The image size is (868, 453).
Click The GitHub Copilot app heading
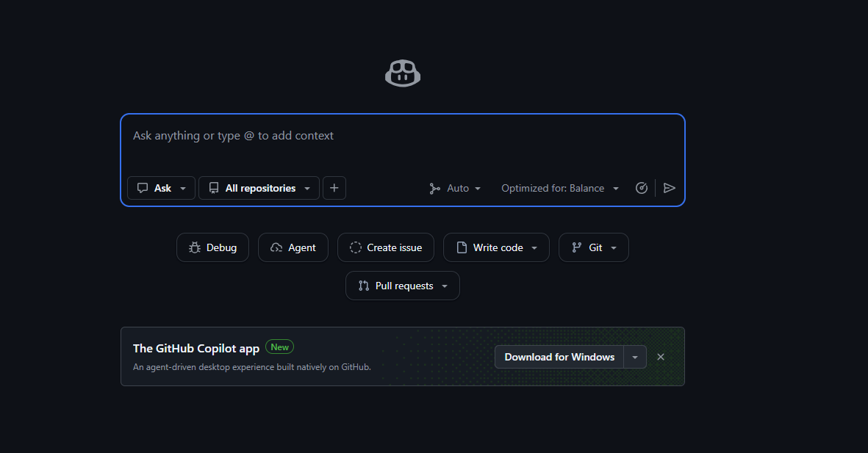[x=196, y=349]
